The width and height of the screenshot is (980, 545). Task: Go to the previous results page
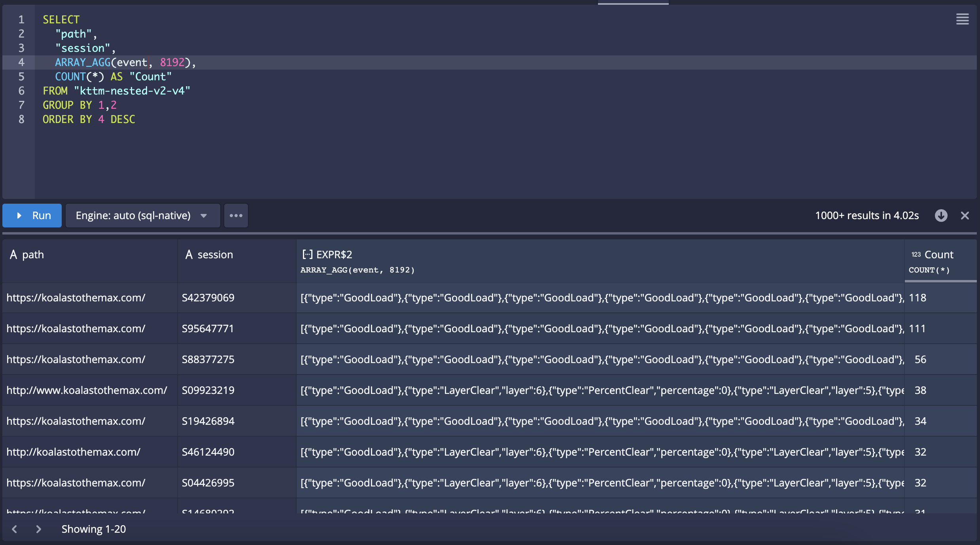point(15,529)
